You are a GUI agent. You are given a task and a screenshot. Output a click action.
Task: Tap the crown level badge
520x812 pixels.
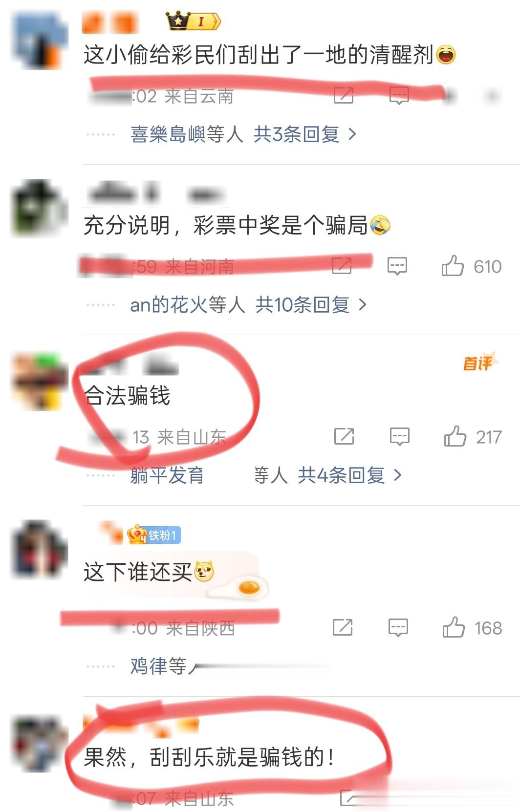tap(194, 21)
